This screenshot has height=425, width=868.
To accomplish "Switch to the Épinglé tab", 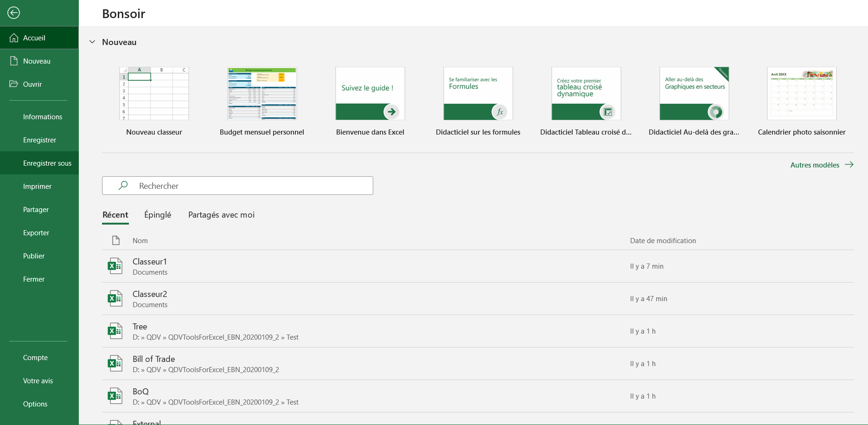I will (158, 215).
